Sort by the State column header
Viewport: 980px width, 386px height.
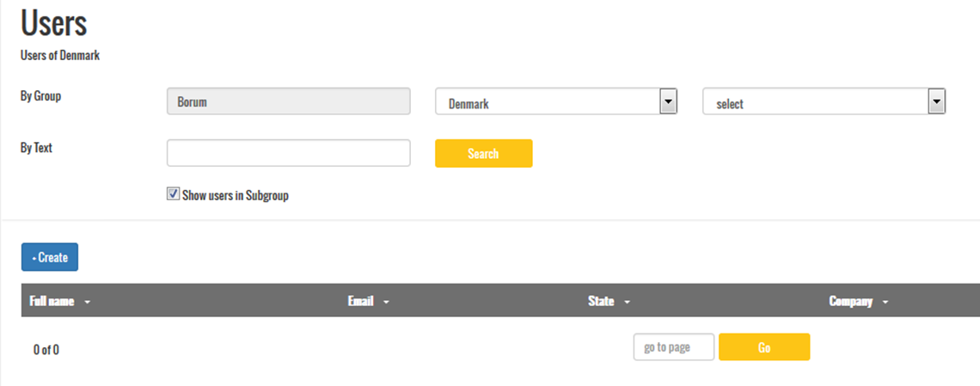pos(601,301)
